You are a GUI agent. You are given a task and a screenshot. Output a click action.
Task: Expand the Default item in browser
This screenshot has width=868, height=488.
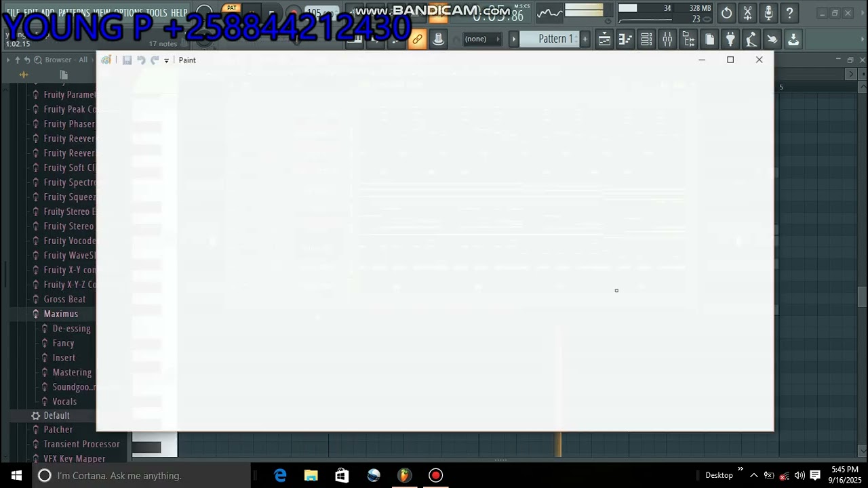57,415
